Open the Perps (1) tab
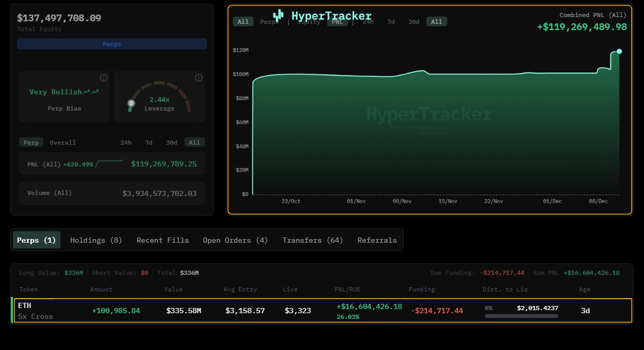 pyautogui.click(x=36, y=240)
